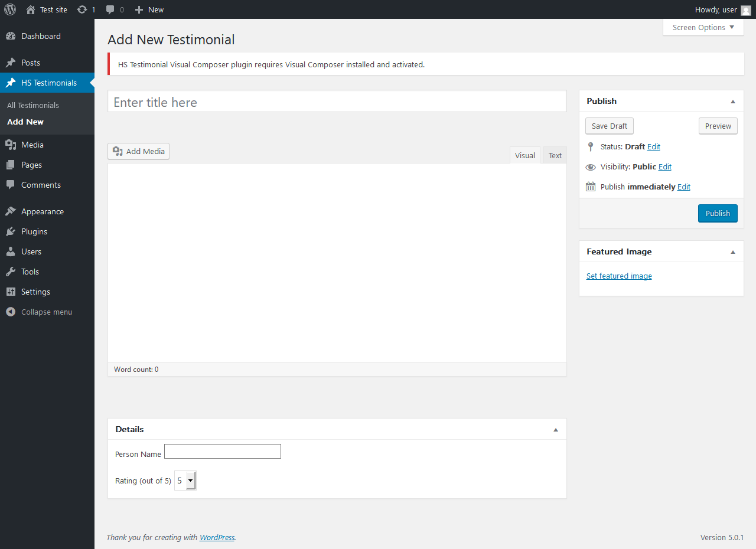Viewport: 756px width, 549px height.
Task: Collapse the Featured Image panel arrow
Action: [x=733, y=252]
